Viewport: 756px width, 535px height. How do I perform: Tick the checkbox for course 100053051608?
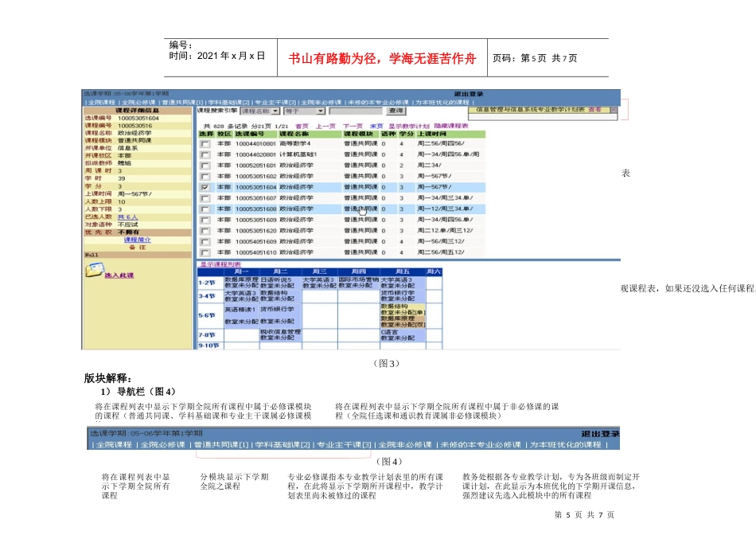coord(205,209)
